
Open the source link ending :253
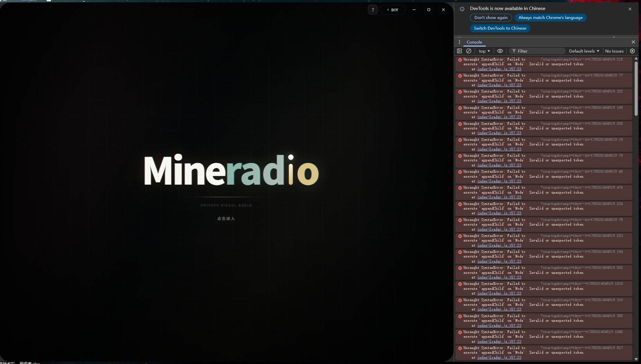point(582,236)
